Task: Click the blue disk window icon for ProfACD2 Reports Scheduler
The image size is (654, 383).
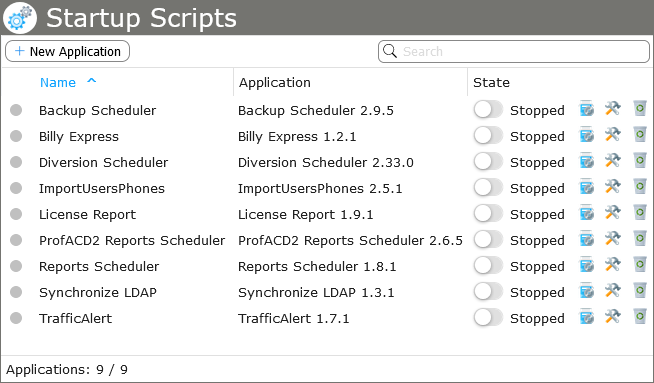Action: 587,239
